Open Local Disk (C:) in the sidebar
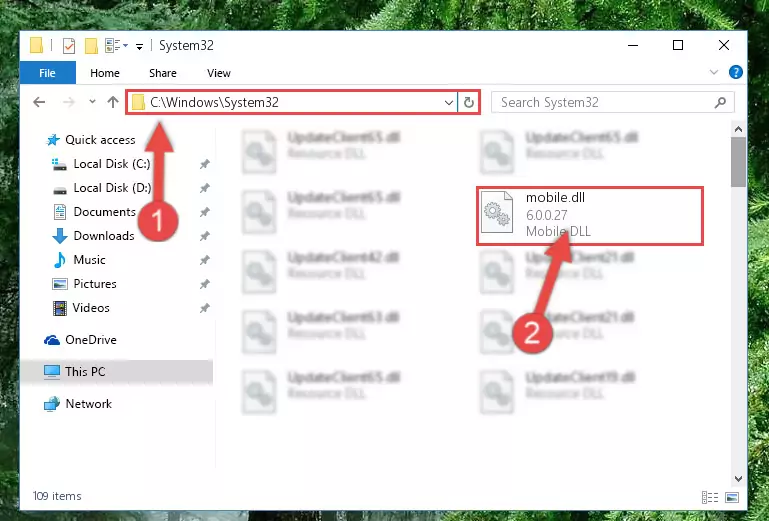Screen dimensions: 769x521 click(x=112, y=164)
